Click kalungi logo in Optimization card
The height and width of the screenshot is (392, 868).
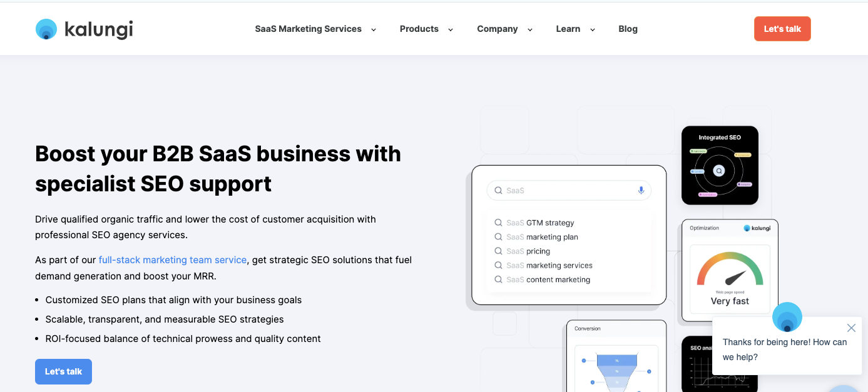(x=757, y=228)
